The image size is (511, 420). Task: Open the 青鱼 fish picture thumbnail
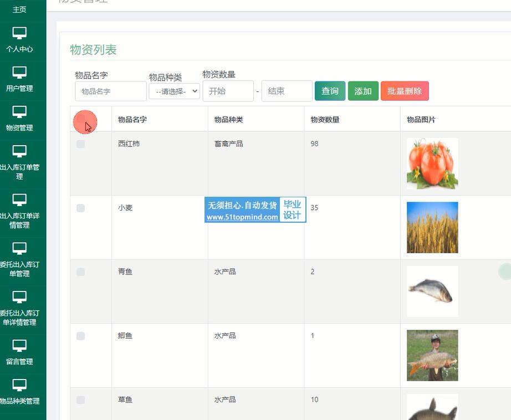[432, 291]
